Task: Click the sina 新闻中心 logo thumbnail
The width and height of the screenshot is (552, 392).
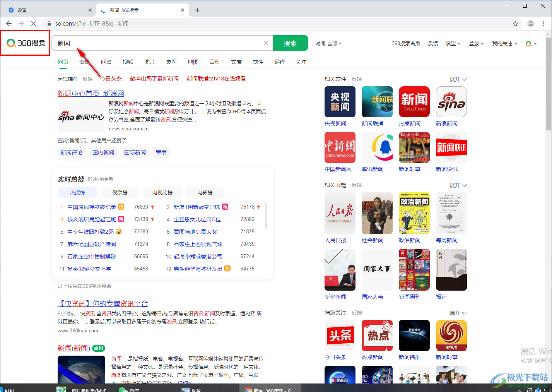Action: pos(81,117)
